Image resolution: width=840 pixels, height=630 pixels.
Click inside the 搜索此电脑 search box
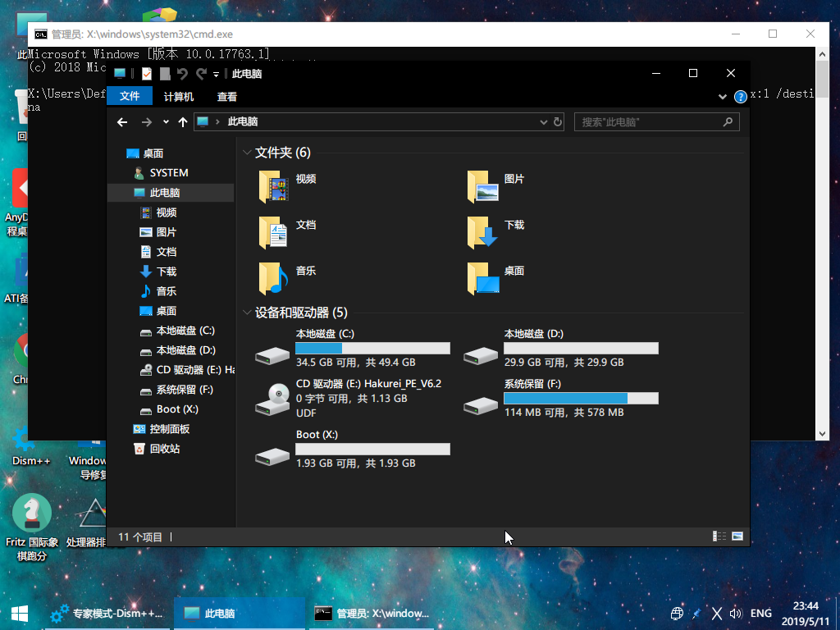[x=648, y=121]
